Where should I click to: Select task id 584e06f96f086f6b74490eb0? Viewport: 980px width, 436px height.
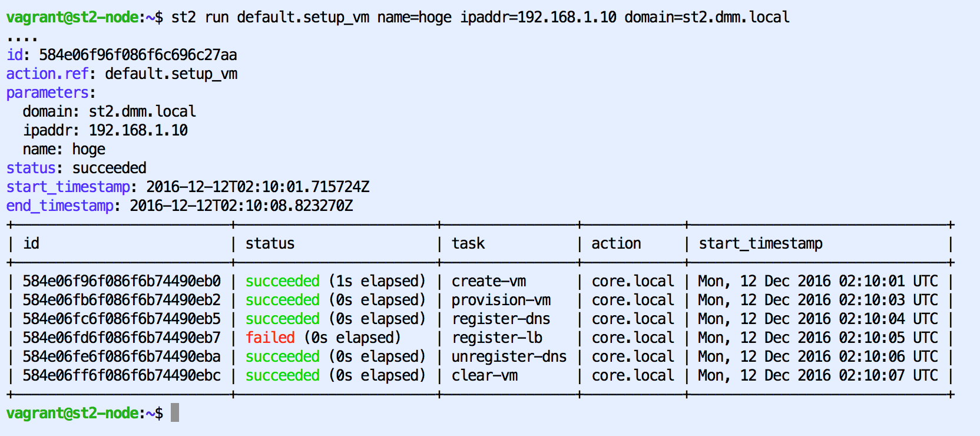[x=122, y=281]
